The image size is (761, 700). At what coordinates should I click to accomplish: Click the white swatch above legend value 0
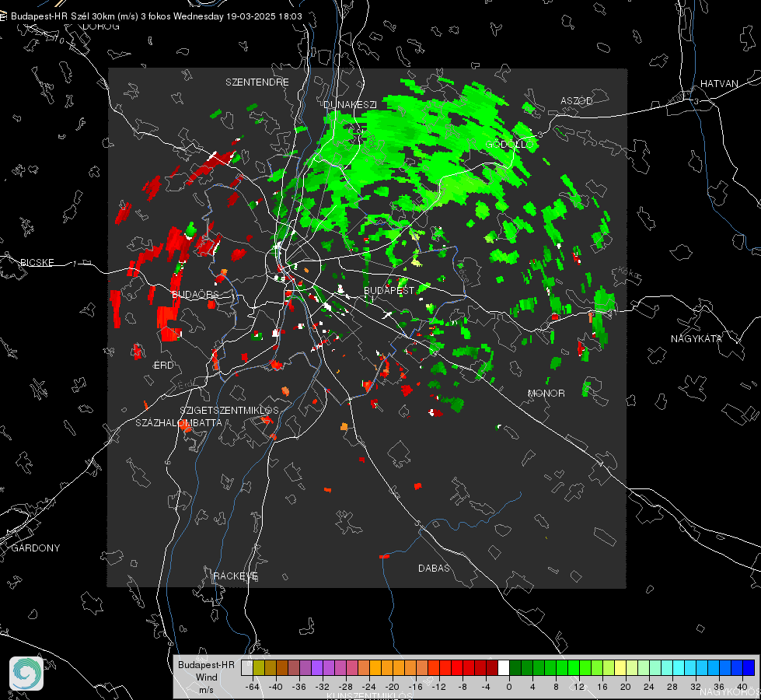pyautogui.click(x=504, y=667)
